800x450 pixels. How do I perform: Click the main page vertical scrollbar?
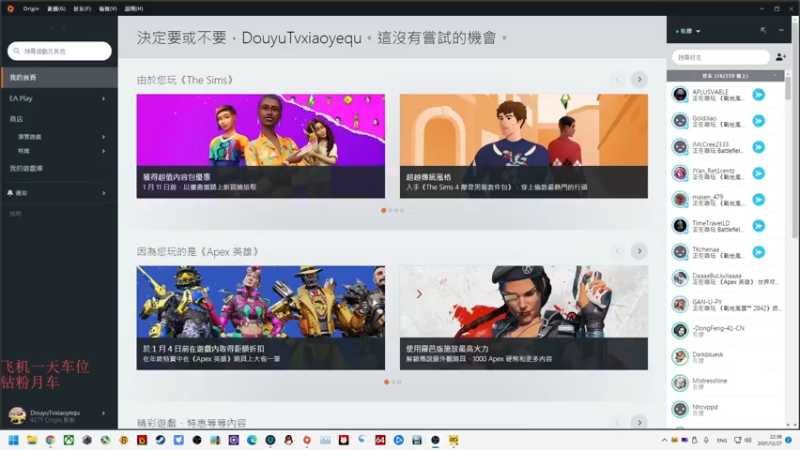click(795, 128)
